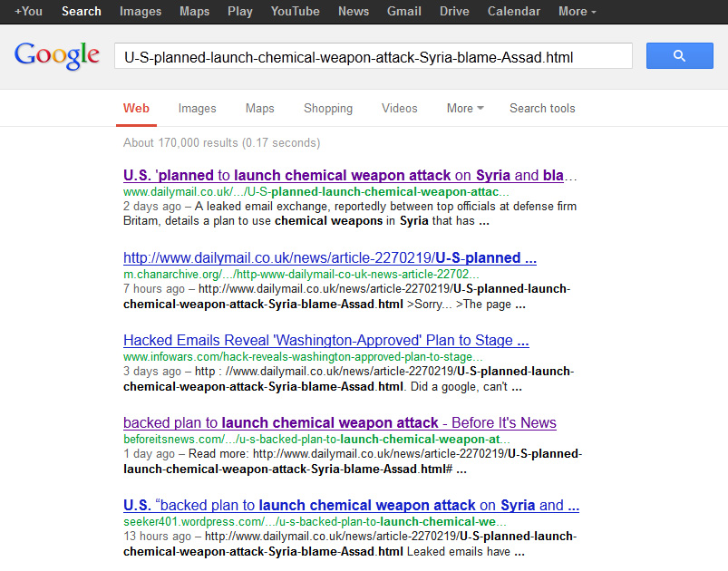Open Drive from the top bar
The image size is (728, 571).
click(454, 11)
